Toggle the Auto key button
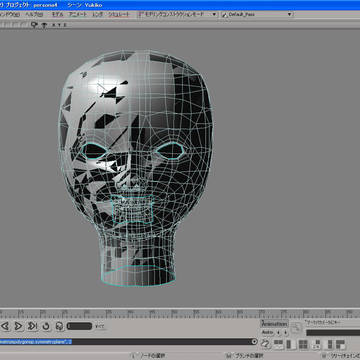 [x=267, y=332]
